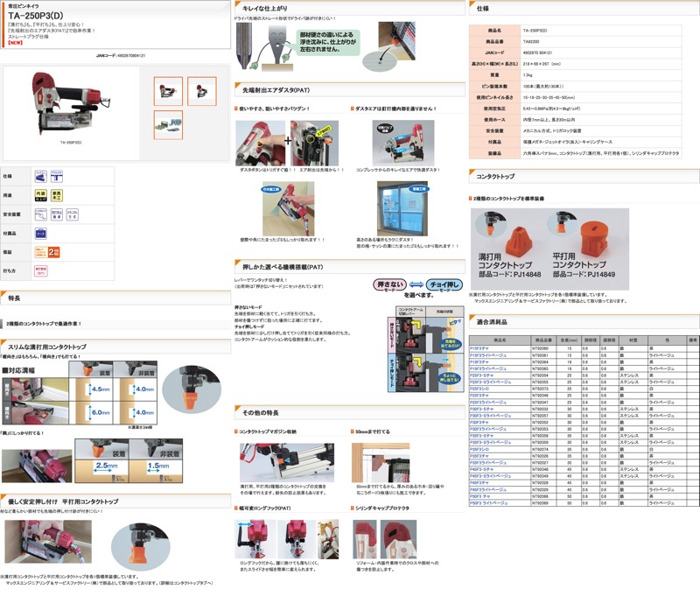The height and width of the screenshot is (596, 700).
Task: Click the red NEW label under the product title
Action: 15,43
